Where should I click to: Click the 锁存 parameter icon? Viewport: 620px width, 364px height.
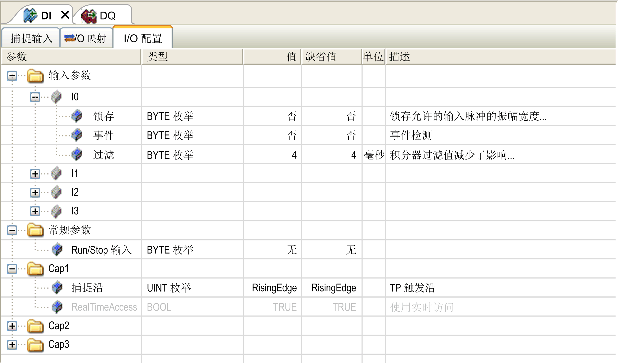tap(77, 116)
